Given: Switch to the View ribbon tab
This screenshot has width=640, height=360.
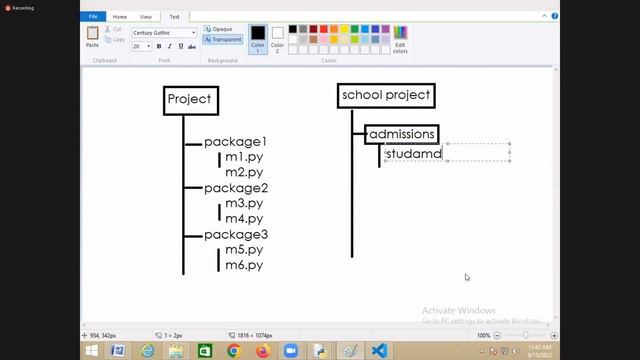Looking at the screenshot, I should 146,17.
